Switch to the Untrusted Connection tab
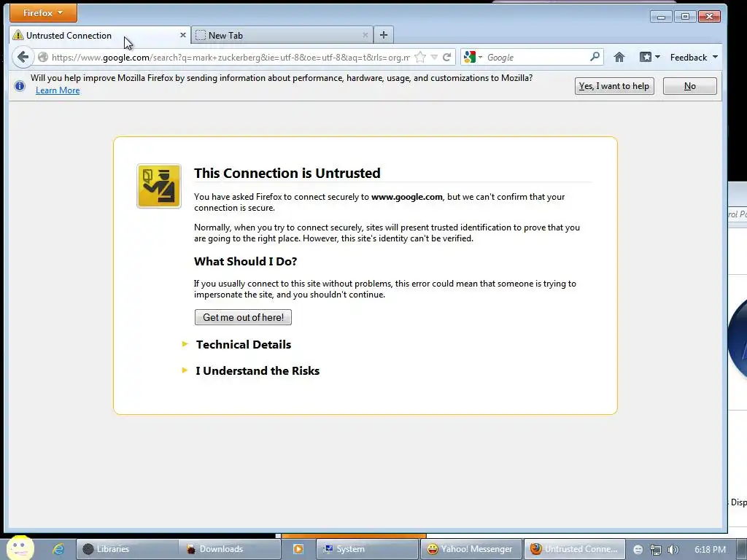 point(99,35)
